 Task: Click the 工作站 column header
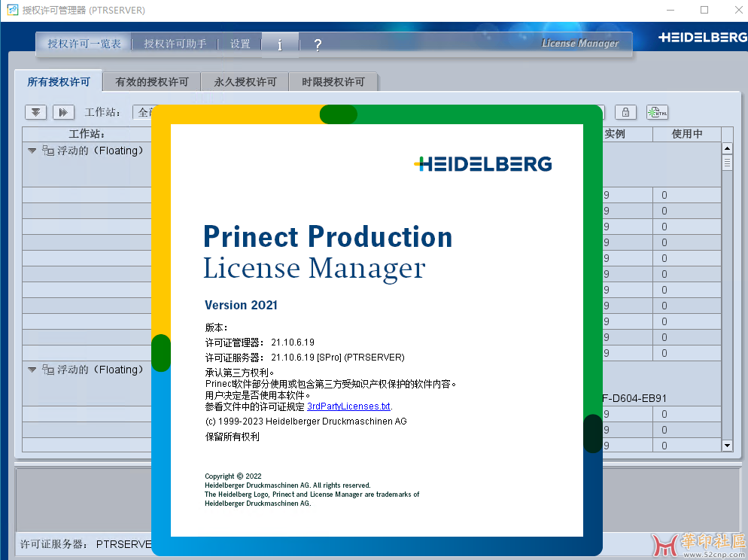(87, 134)
